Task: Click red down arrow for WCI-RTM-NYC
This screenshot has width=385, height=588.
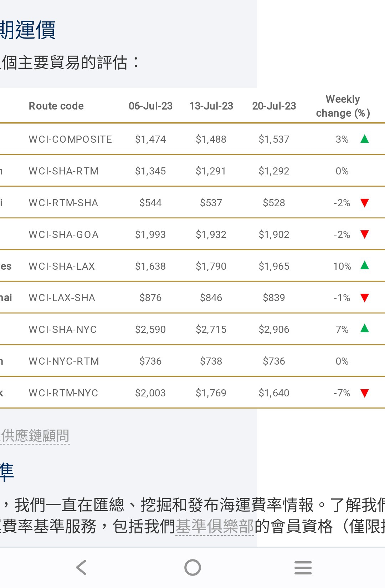Action: [364, 393]
